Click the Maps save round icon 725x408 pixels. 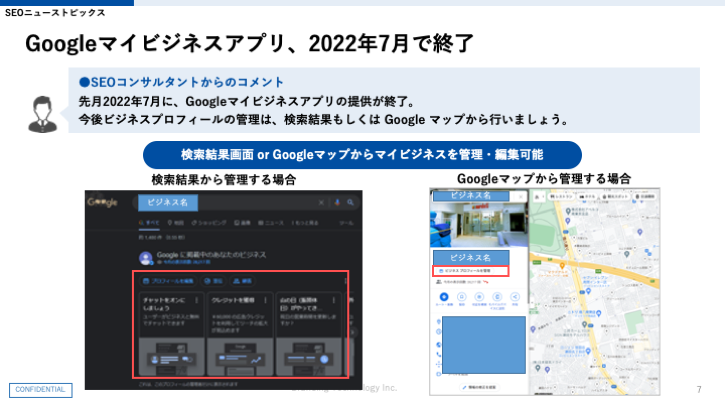(x=461, y=297)
